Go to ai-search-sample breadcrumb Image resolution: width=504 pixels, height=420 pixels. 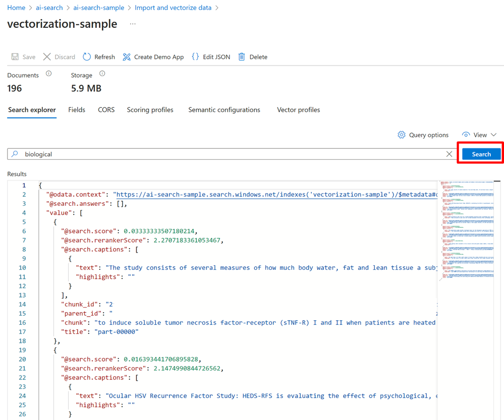click(99, 8)
